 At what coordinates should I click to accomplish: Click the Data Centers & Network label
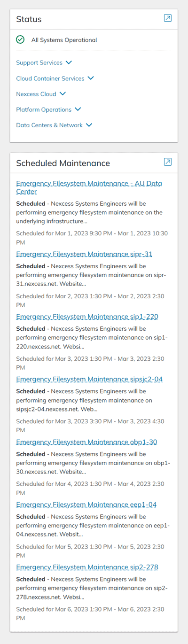pos(49,125)
